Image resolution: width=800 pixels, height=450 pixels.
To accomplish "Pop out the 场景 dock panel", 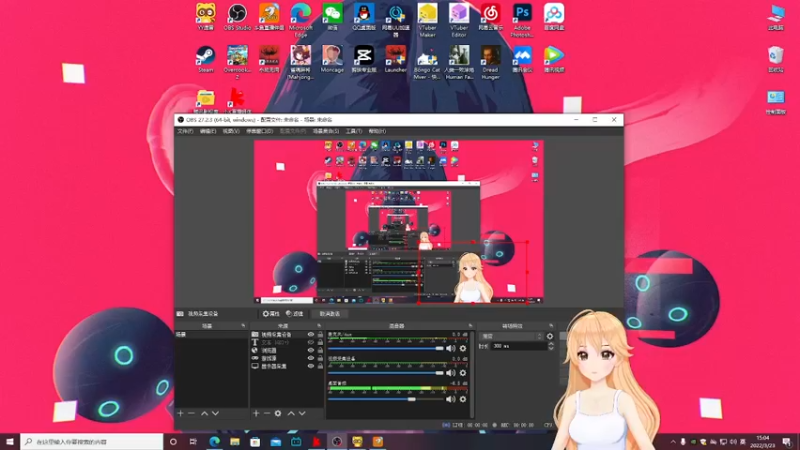I will pyautogui.click(x=243, y=326).
